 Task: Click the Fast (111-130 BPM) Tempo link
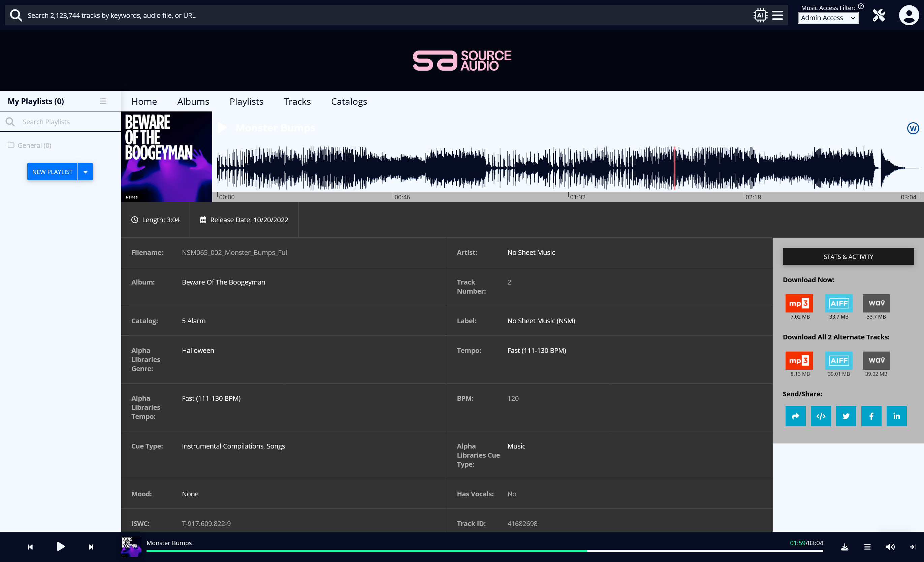click(x=537, y=350)
